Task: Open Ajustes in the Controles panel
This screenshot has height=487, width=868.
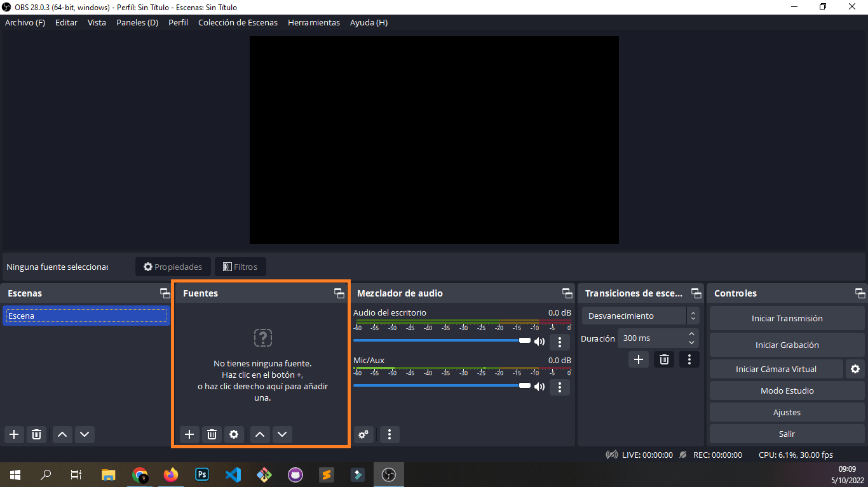Action: [787, 412]
